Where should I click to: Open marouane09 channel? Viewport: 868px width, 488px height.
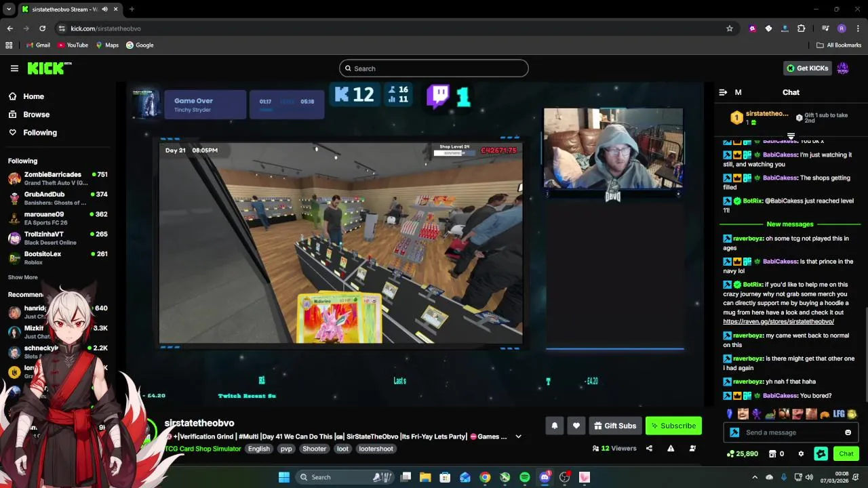pos(58,218)
